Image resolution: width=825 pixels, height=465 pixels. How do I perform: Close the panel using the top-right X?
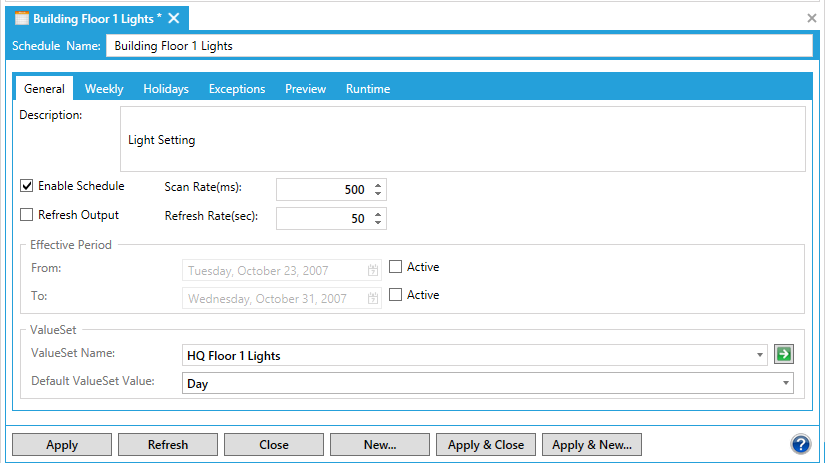coord(812,18)
